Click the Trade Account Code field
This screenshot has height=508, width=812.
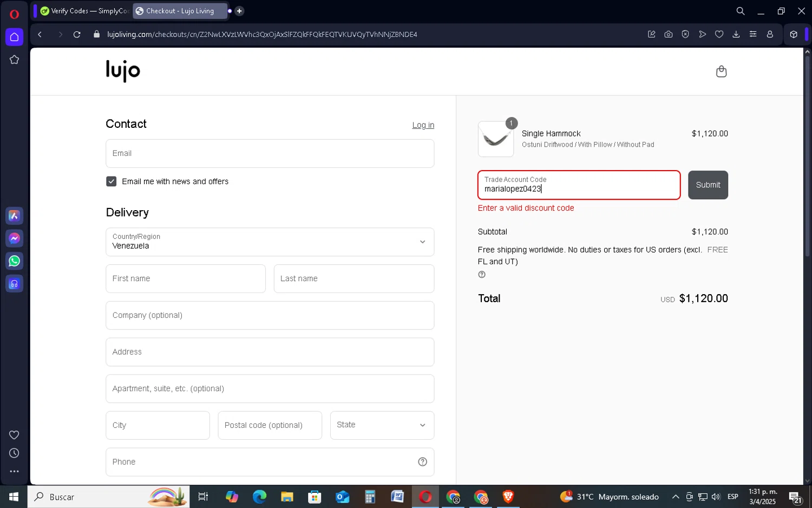pyautogui.click(x=579, y=185)
